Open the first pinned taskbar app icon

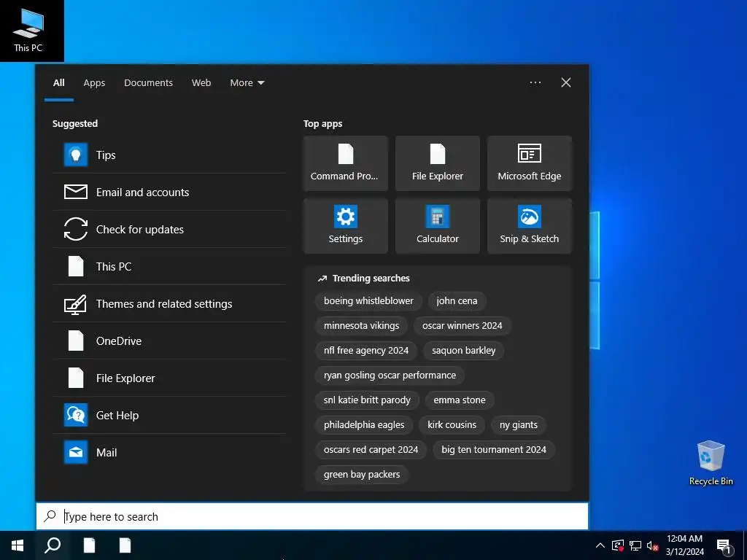pyautogui.click(x=89, y=545)
